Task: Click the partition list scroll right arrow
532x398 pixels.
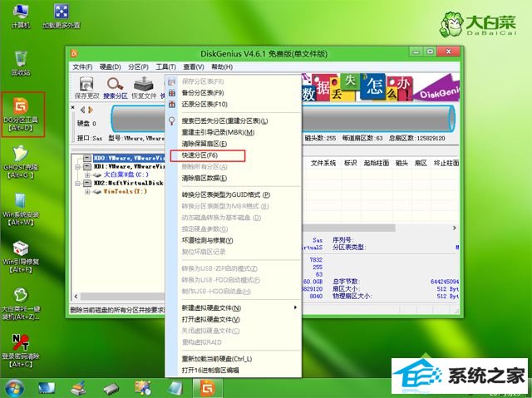Action: [455, 228]
